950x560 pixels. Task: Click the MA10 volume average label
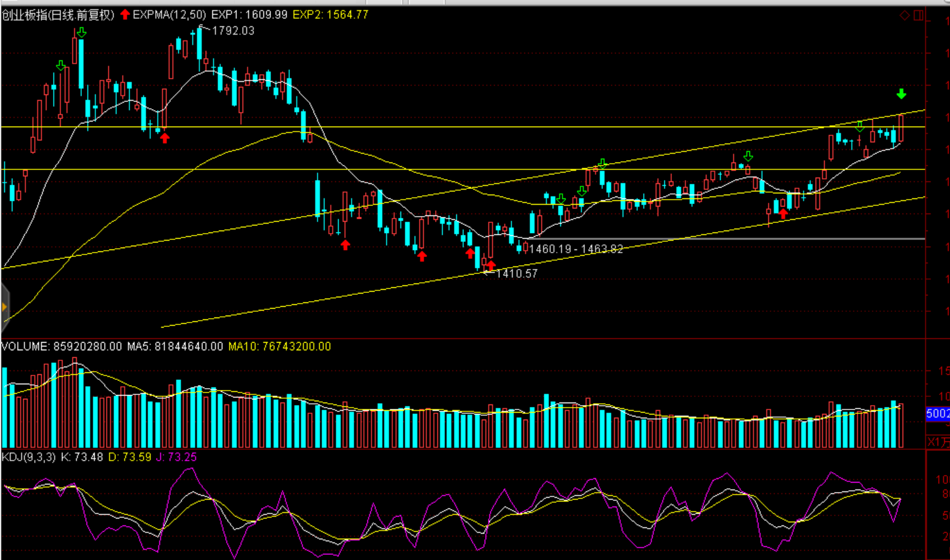tap(279, 346)
